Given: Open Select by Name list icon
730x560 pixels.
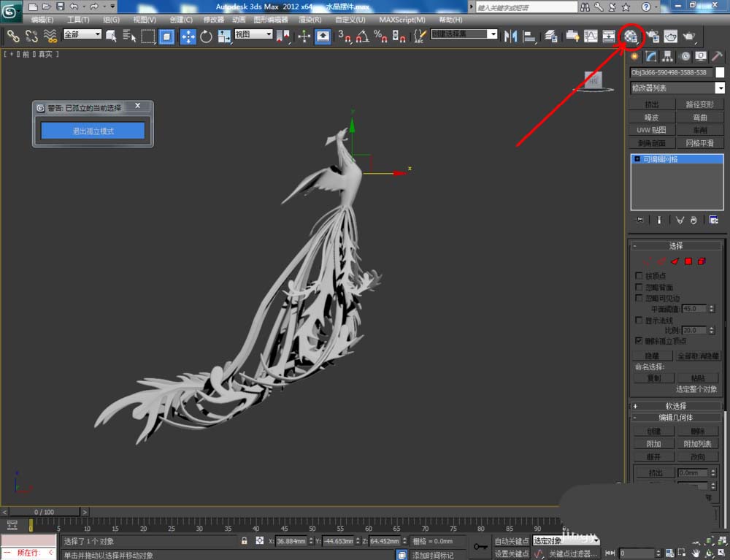Looking at the screenshot, I should pyautogui.click(x=129, y=37).
